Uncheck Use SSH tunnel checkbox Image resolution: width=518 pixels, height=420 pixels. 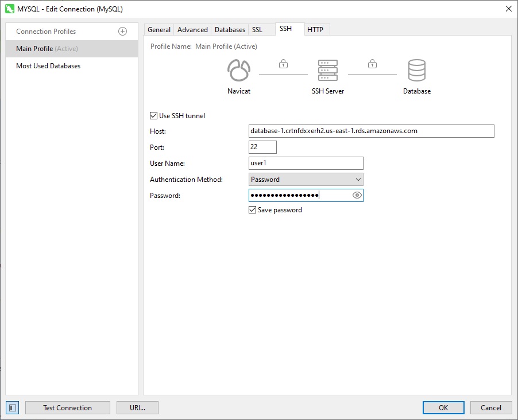coord(153,115)
